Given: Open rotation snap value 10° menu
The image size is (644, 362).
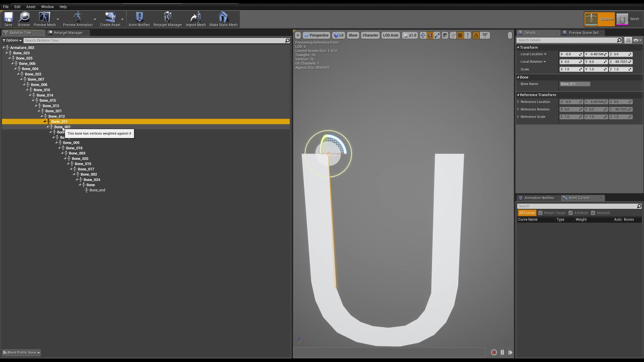Looking at the screenshot, I should tap(485, 35).
